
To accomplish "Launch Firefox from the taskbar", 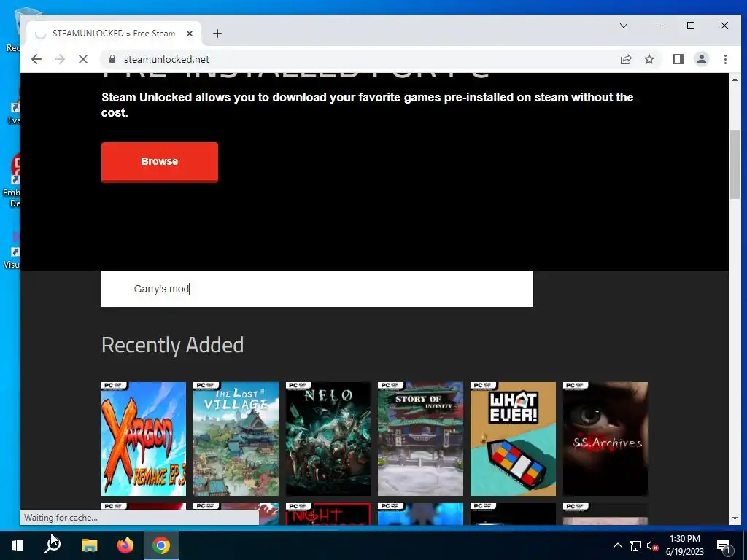I will [125, 545].
